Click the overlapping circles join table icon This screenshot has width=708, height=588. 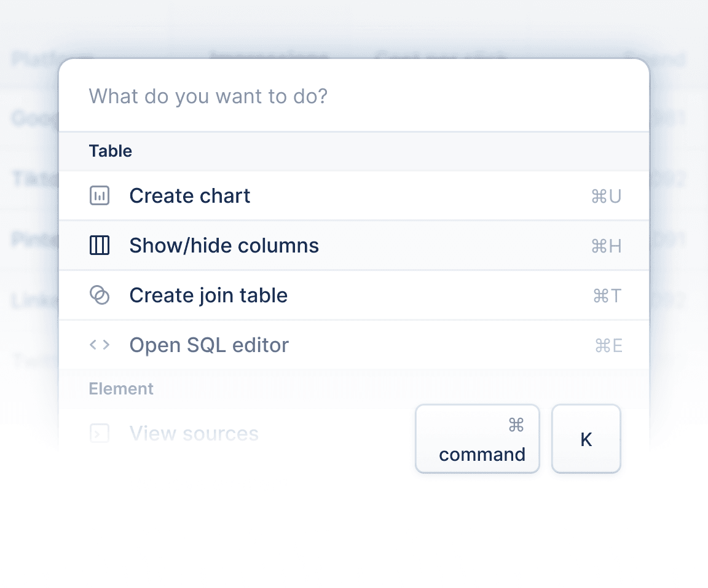pos(100,296)
